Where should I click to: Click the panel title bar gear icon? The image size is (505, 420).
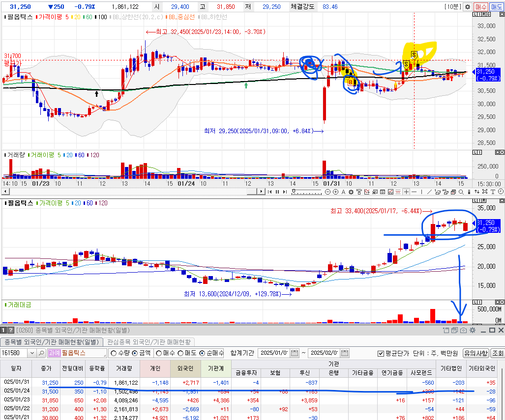pos(473,330)
